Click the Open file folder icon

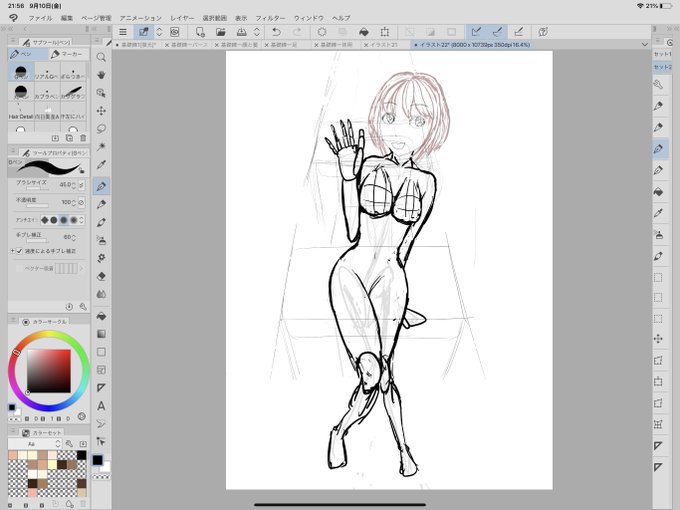click(x=221, y=32)
